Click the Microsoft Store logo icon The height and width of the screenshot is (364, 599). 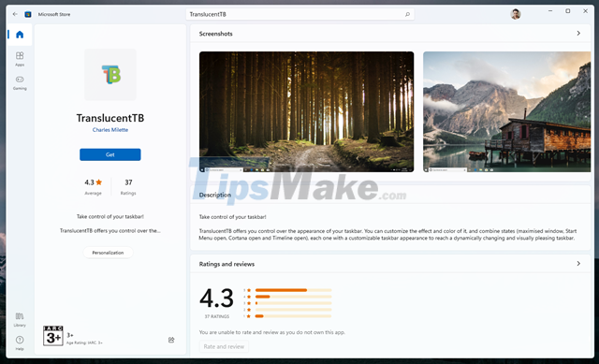pyautogui.click(x=28, y=14)
